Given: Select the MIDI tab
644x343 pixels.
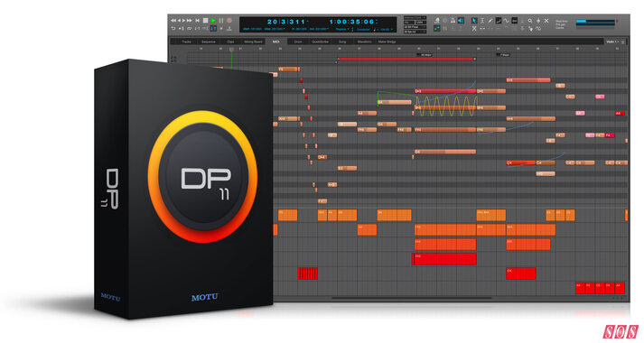Looking at the screenshot, I should [x=276, y=42].
